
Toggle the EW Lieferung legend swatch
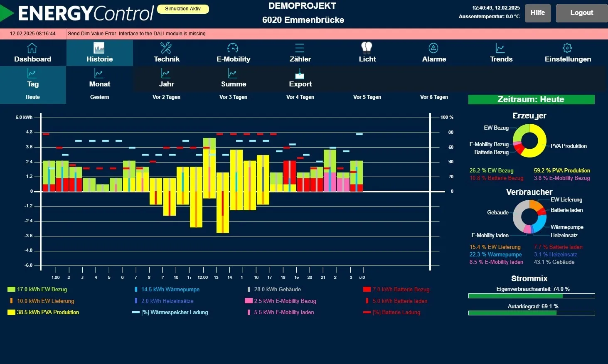coord(11,301)
